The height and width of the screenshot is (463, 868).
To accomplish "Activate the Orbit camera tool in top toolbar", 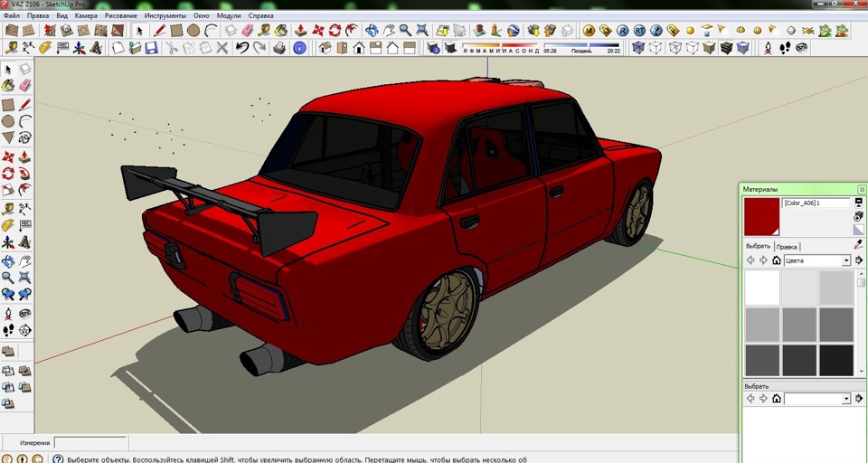I will pyautogui.click(x=372, y=30).
